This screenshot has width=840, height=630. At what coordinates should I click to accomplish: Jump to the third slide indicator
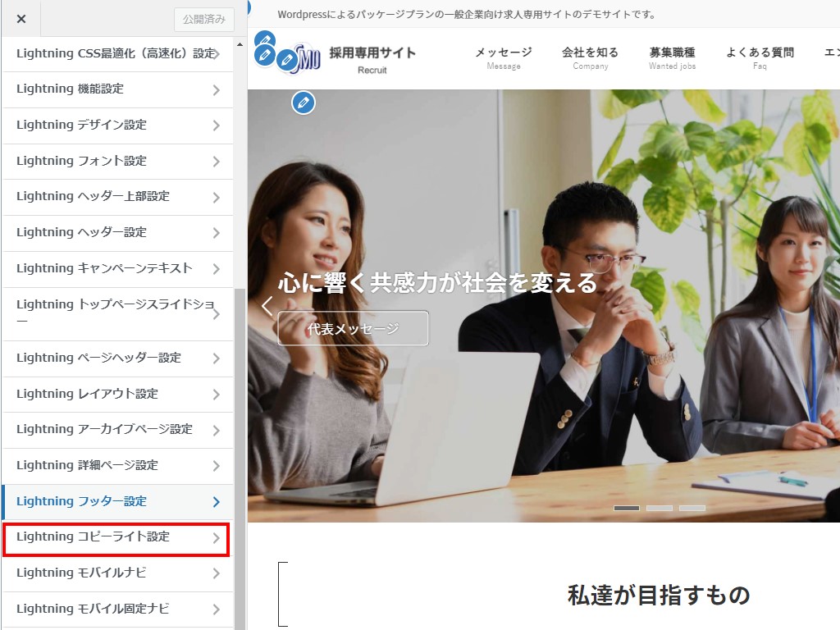[692, 509]
